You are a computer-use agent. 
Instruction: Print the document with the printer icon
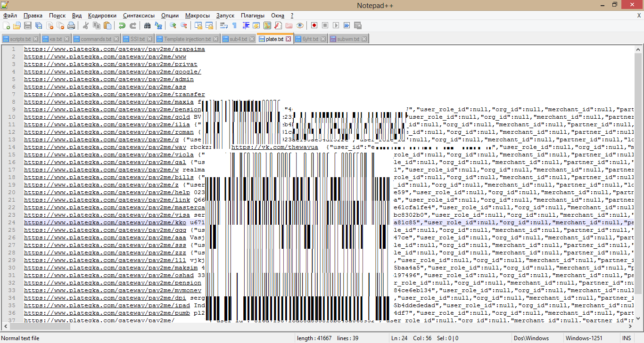71,25
